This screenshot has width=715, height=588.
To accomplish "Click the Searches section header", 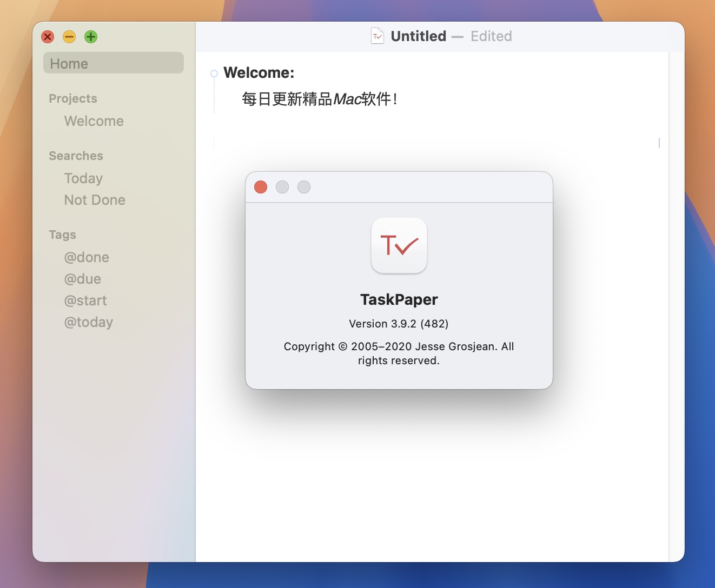I will (76, 156).
